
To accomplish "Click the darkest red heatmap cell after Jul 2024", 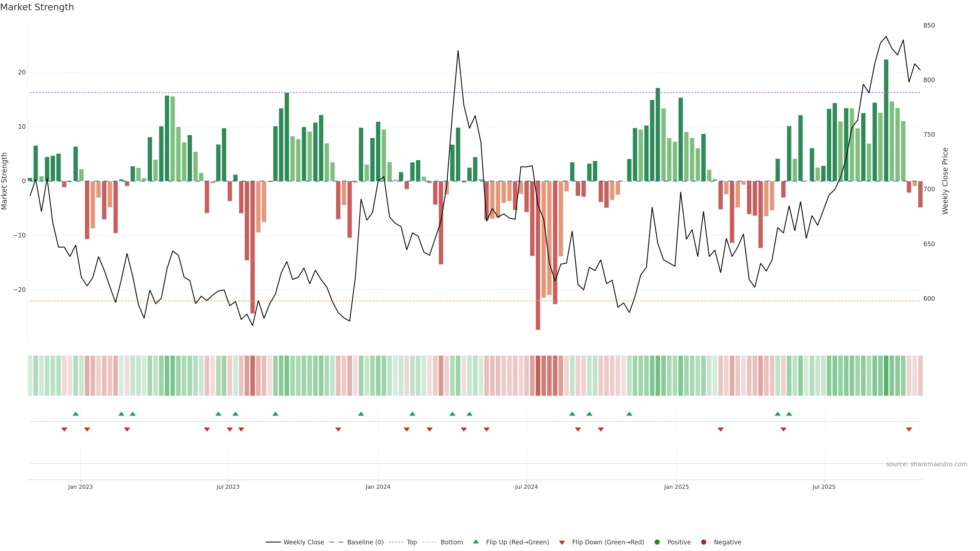I will [x=538, y=376].
